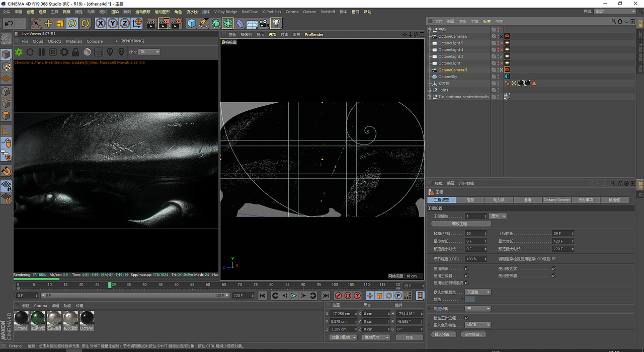Open Materials menu in Live Viewer
644x352 pixels.
click(x=74, y=41)
